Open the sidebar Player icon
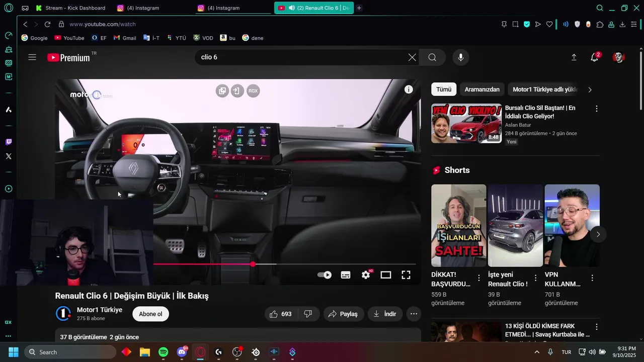The width and height of the screenshot is (644, 362). [x=9, y=189]
